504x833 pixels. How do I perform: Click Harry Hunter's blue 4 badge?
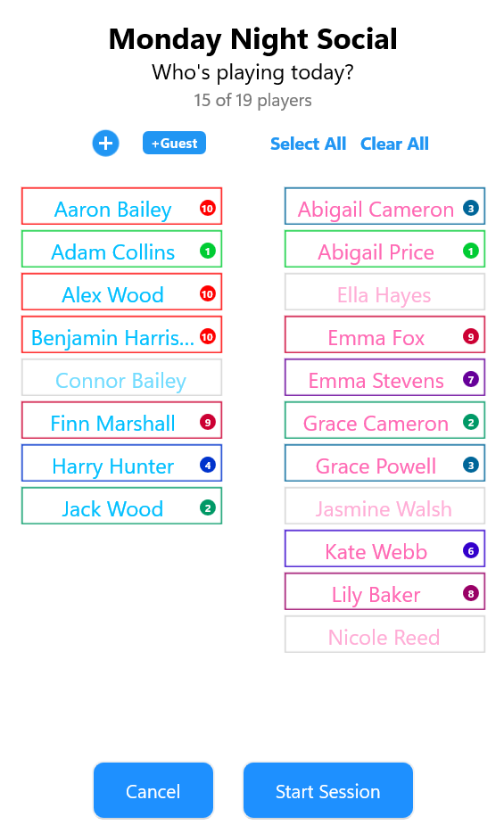[x=208, y=466]
